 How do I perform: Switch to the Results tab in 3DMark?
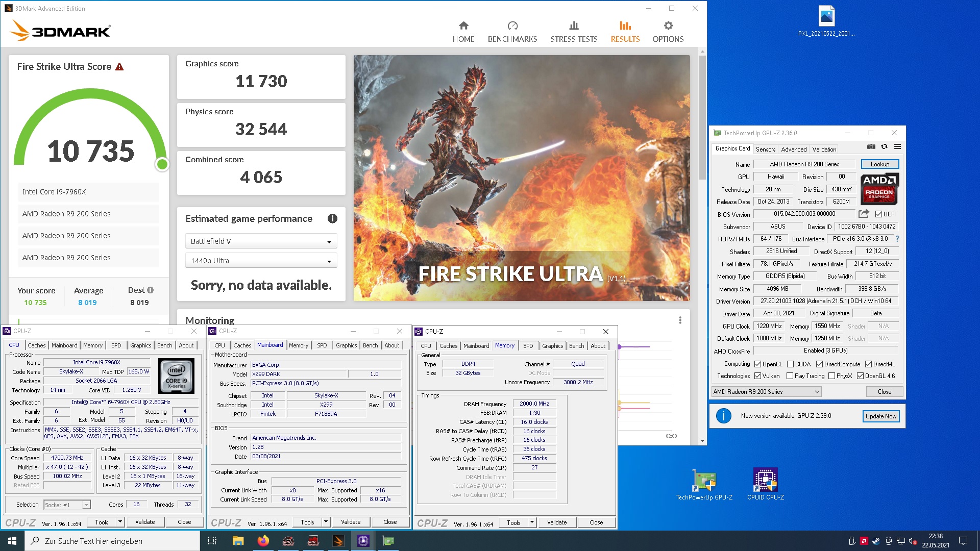(625, 32)
